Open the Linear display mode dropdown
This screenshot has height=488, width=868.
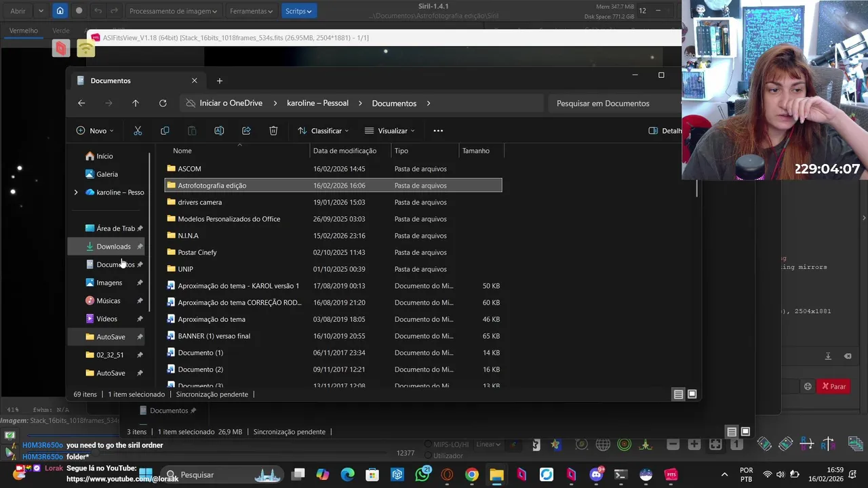[488, 445]
